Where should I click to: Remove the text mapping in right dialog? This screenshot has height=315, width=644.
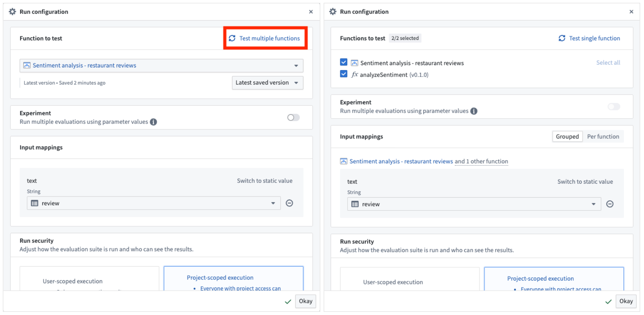[x=610, y=204]
